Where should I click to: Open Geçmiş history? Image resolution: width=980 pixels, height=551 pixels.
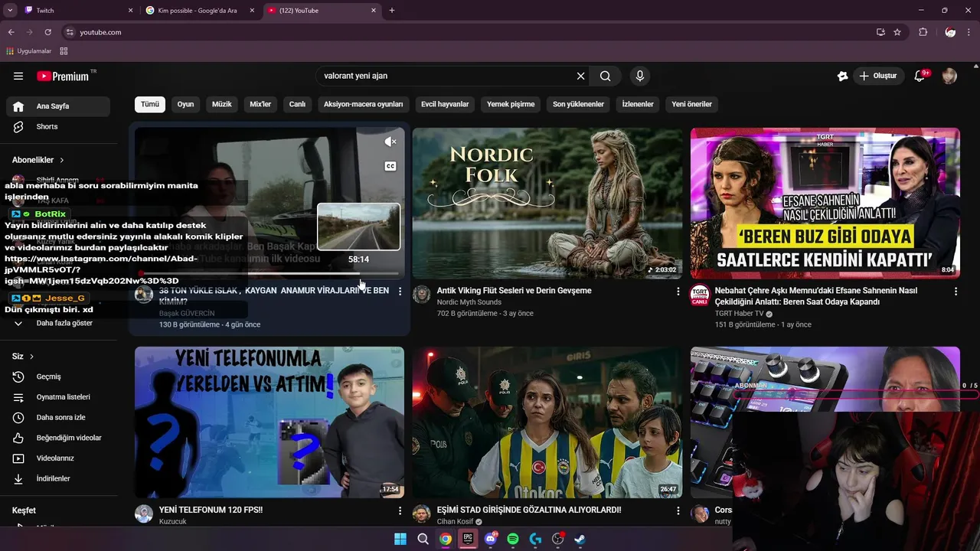(58, 377)
